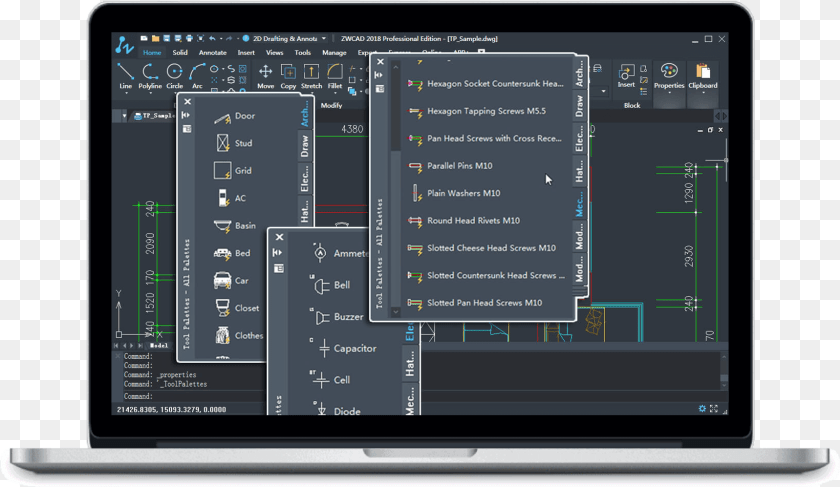This screenshot has width=840, height=487.
Task: Activate the Stretch tool
Action: click(x=311, y=76)
